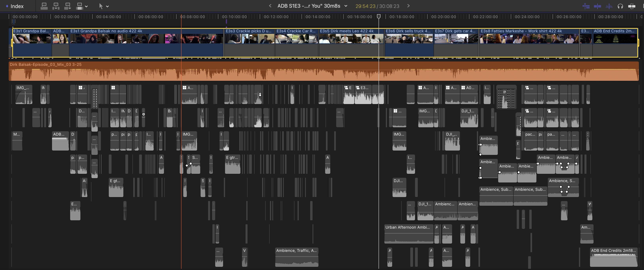The height and width of the screenshot is (270, 644).
Task: Click the overwrite clip edit icon
Action: [x=79, y=6]
